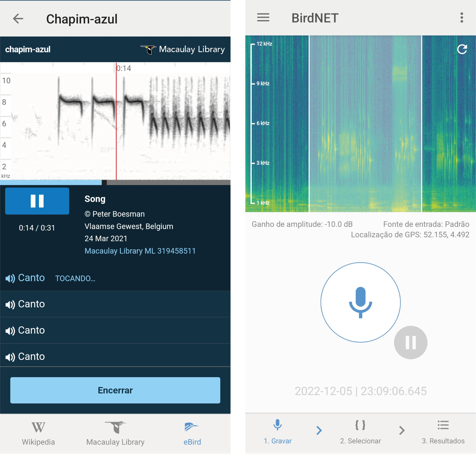Click the blue chevron after Gravar
The height and width of the screenshot is (454, 476).
coord(319,430)
